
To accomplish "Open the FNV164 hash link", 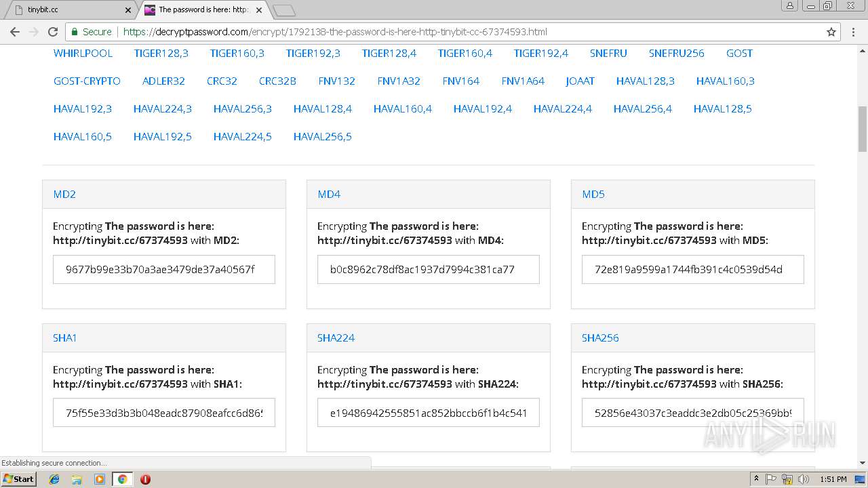I will tap(460, 81).
